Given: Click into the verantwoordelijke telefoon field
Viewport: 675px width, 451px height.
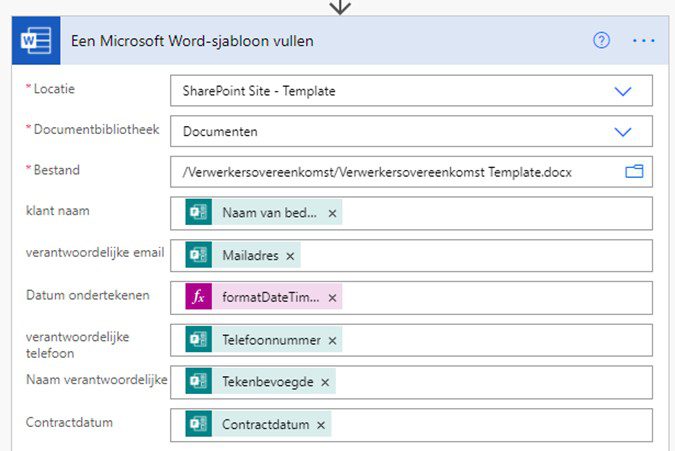Looking at the screenshot, I should (x=411, y=340).
